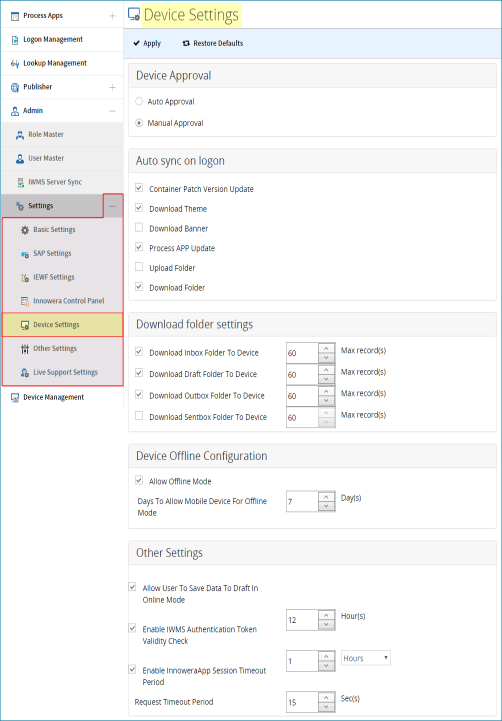Click the Device Management monitor icon
Viewport: 502px width, 721px height.
pos(15,398)
